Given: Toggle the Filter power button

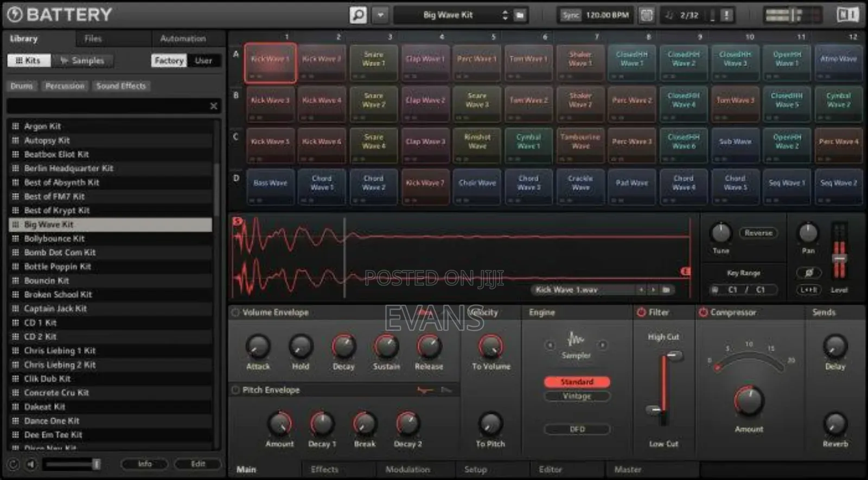Looking at the screenshot, I should 641,312.
